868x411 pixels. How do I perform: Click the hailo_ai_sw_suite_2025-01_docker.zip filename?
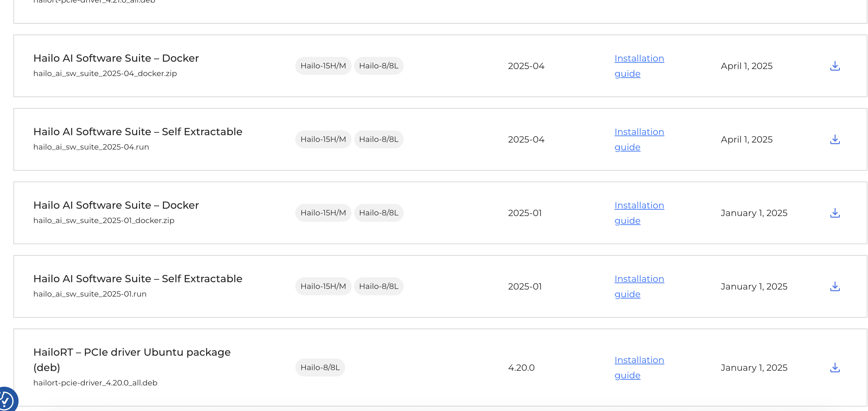tap(104, 221)
